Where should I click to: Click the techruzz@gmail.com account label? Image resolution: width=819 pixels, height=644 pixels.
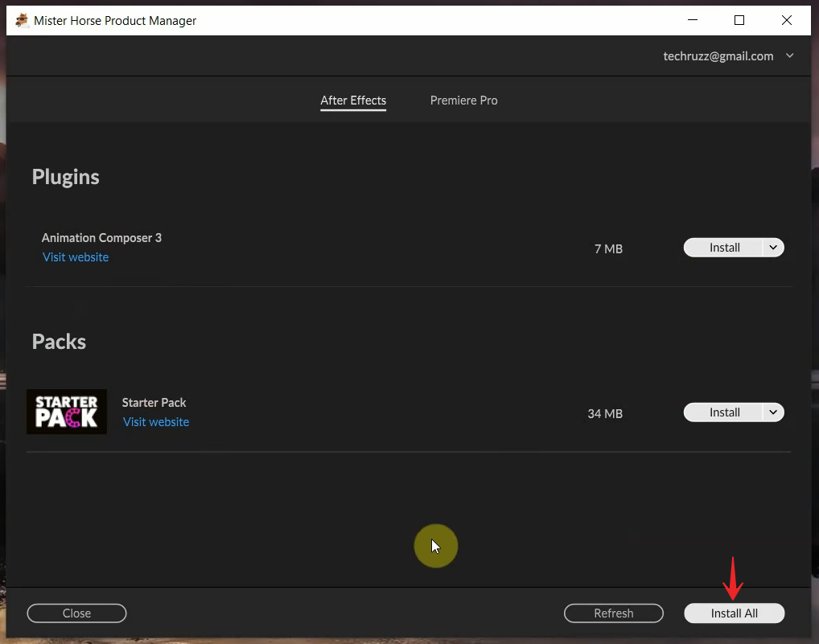tap(718, 56)
